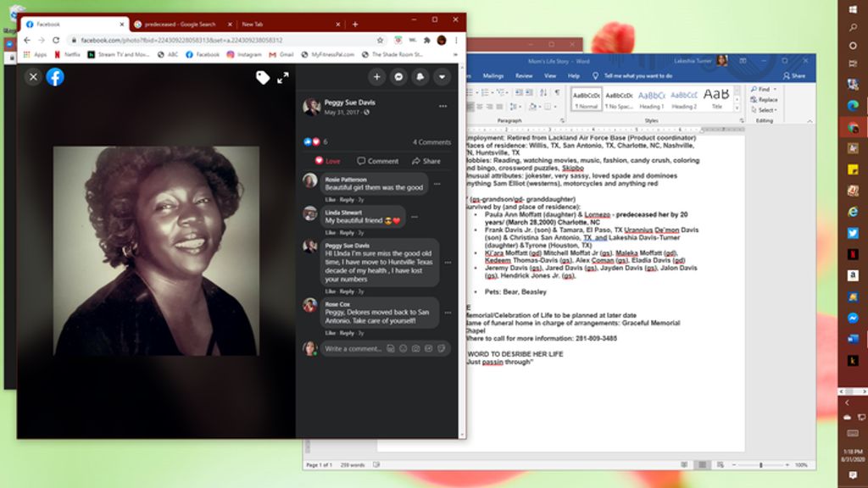Click the Write a comment field
This screenshot has height=488, width=868.
point(353,348)
